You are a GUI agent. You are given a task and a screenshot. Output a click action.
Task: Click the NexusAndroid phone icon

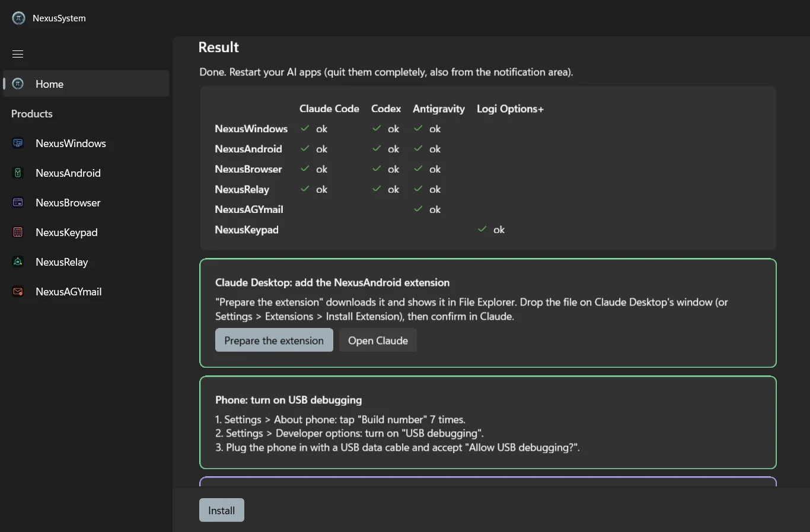[18, 173]
